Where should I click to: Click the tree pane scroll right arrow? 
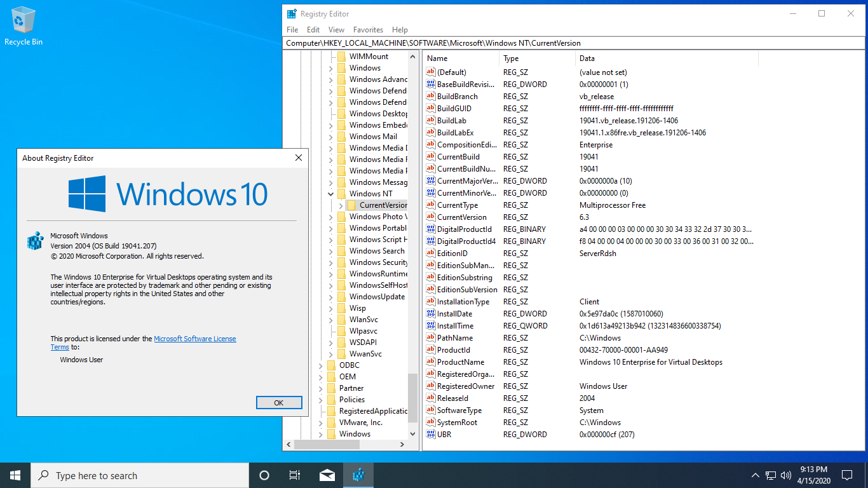click(403, 445)
